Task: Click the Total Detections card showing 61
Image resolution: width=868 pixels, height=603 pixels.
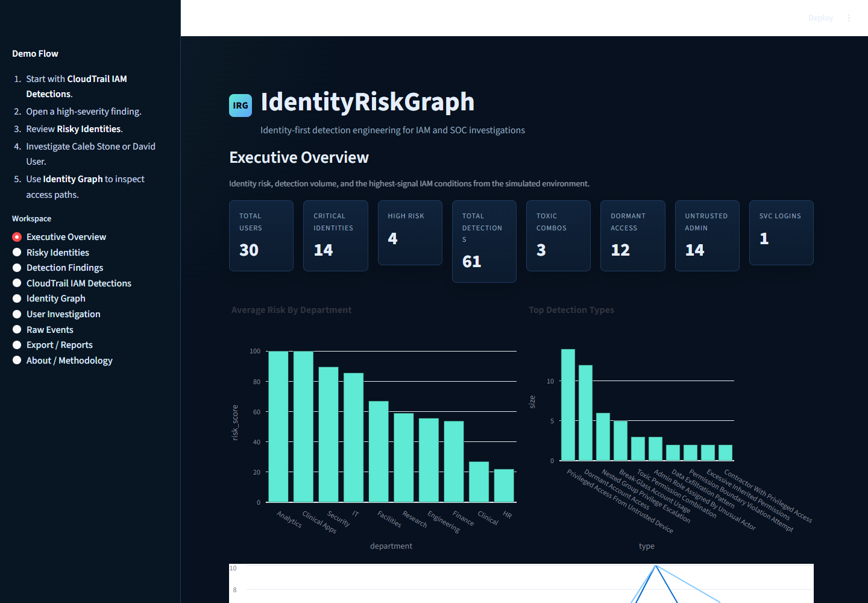Action: [484, 241]
